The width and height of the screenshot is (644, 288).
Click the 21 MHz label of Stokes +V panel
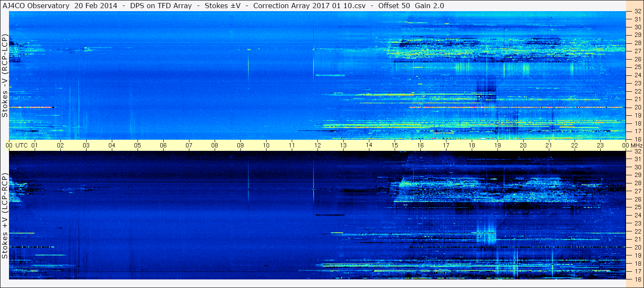click(x=638, y=239)
